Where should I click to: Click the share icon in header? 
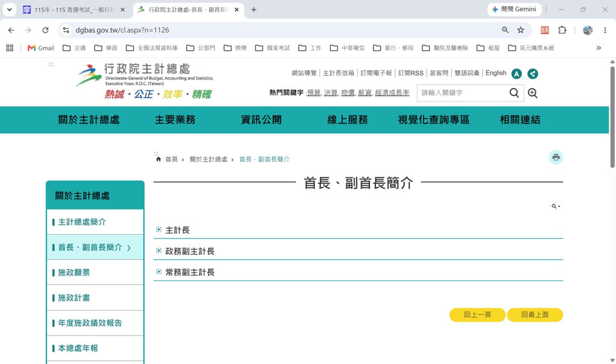(x=533, y=73)
